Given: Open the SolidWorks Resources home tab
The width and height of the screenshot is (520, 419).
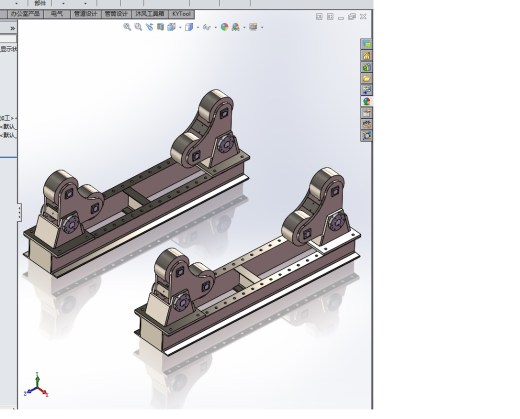Looking at the screenshot, I should pos(366,55).
